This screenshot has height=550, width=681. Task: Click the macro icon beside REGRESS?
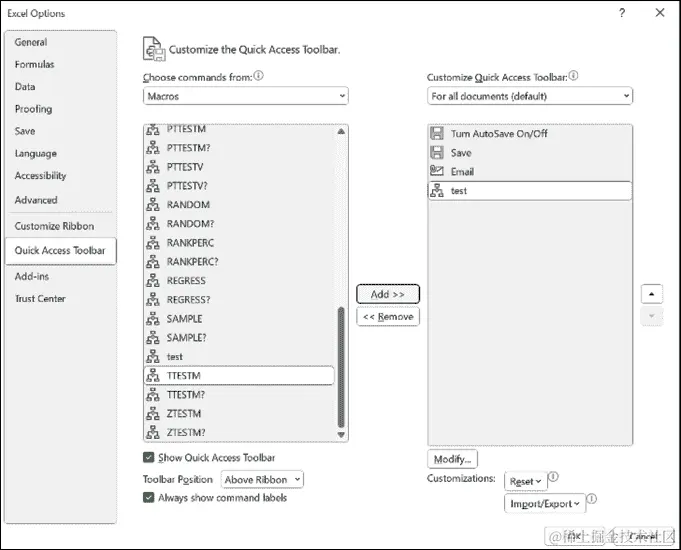point(152,300)
